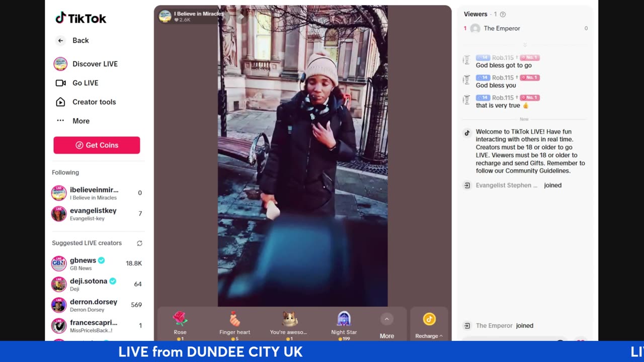Click Rob.115 on the 'God bless got to go' comment
The image size is (644, 362).
click(503, 58)
